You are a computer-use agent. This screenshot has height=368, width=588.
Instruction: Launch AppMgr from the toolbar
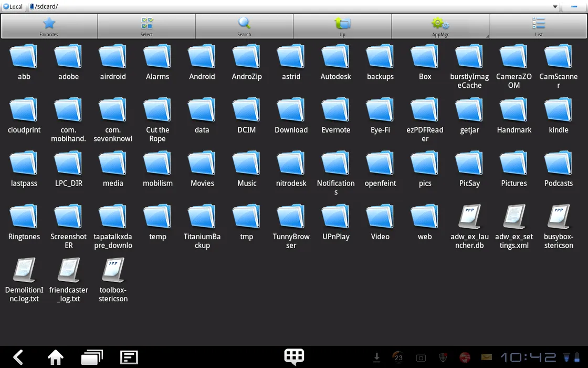click(440, 26)
